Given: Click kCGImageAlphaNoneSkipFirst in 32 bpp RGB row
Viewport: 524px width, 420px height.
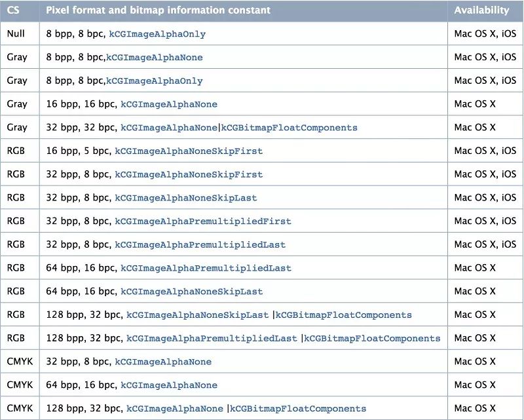Looking at the screenshot, I should click(189, 174).
